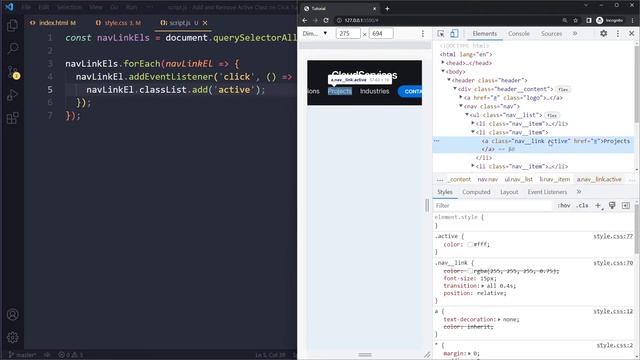Show more Styles pane tabs chevron
The height and width of the screenshot is (360, 640).
click(579, 192)
